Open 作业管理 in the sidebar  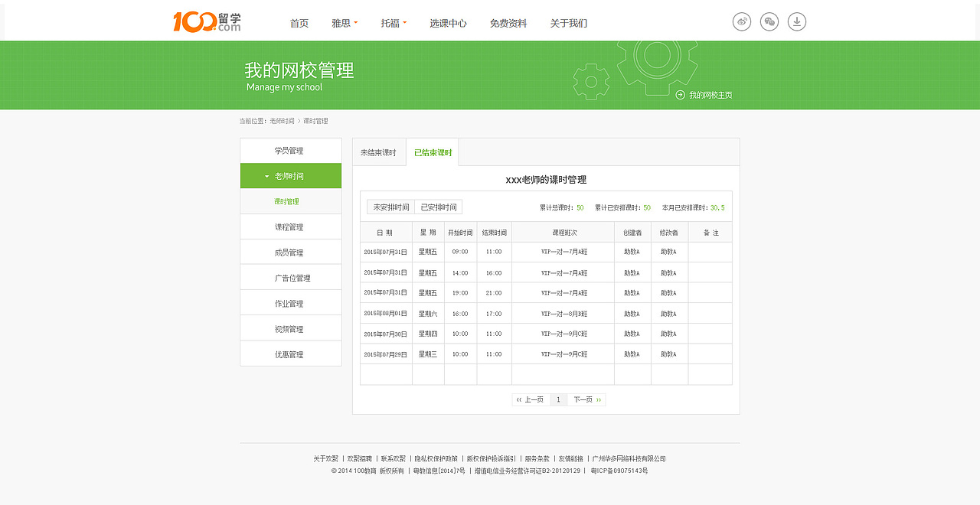click(291, 303)
